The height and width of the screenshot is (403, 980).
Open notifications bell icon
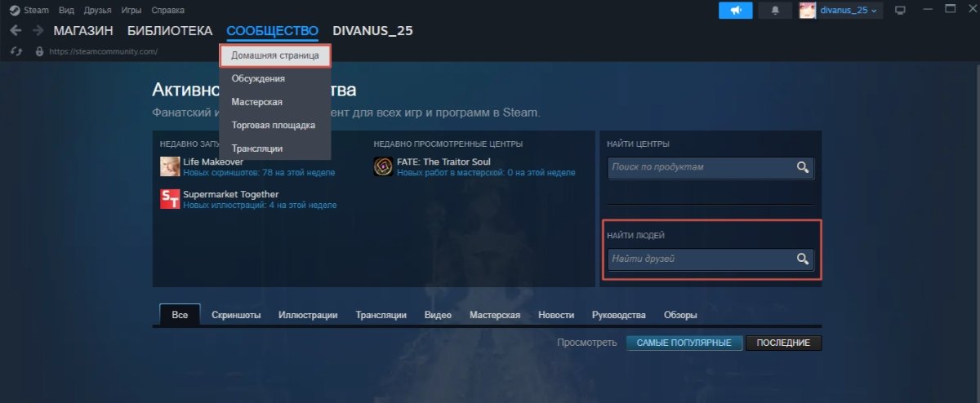775,10
